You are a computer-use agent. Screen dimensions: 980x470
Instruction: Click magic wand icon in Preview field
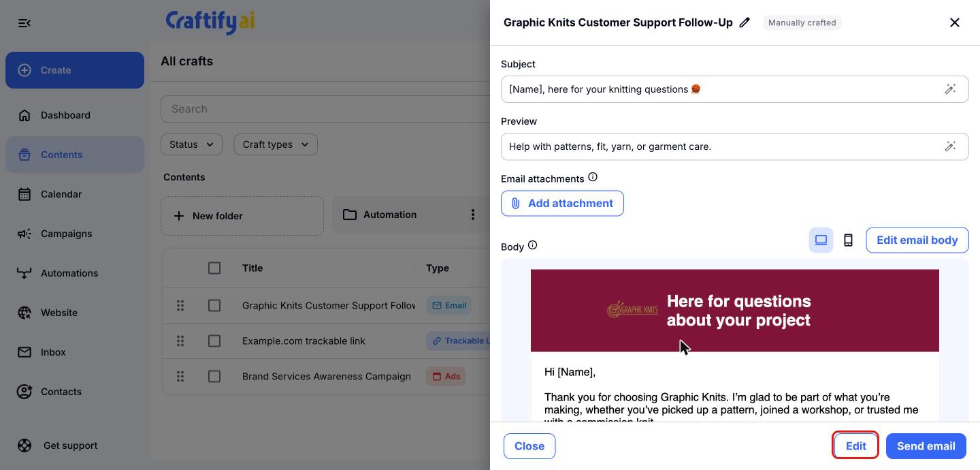click(950, 146)
